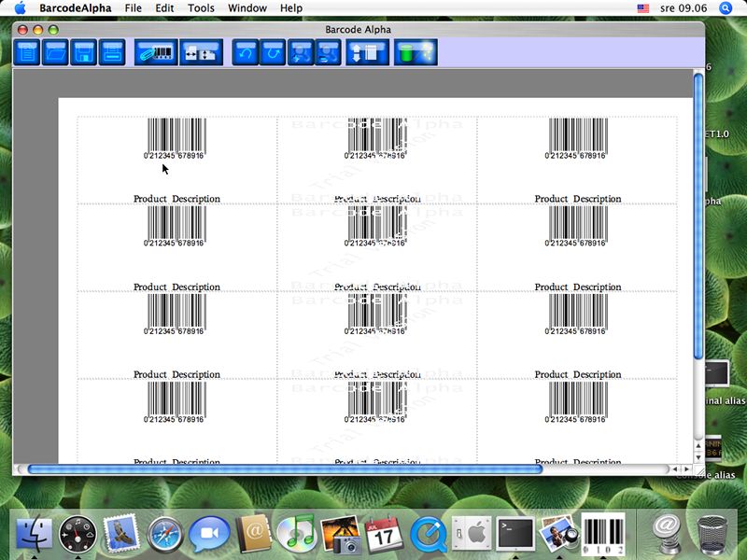The image size is (747, 560).
Task: Open the BarcodeAlpha application menu
Action: [76, 8]
